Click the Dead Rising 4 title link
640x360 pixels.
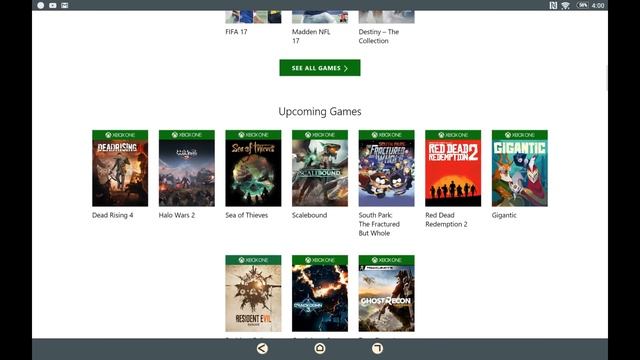[113, 215]
